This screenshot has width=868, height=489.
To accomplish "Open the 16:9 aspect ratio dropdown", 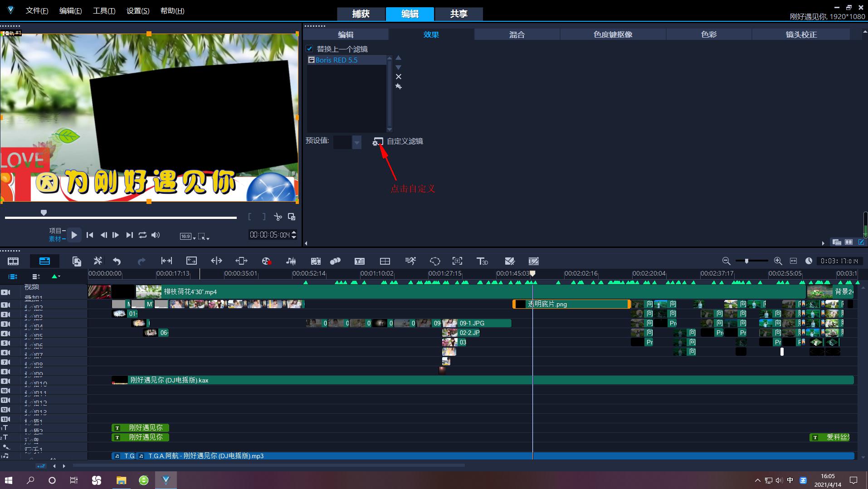I will point(188,236).
